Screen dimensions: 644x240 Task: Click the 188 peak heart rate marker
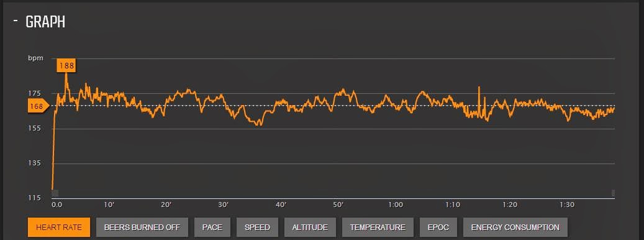[x=66, y=66]
